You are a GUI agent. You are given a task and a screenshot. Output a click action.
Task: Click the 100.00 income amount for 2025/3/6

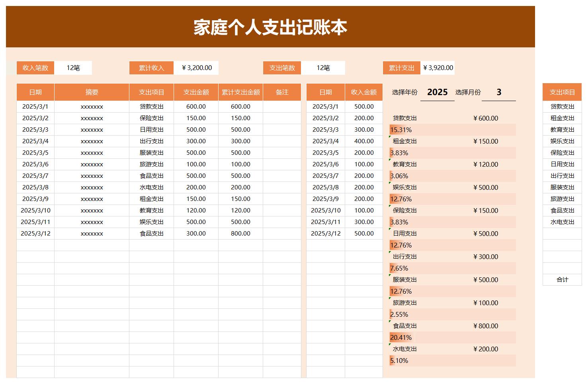364,164
